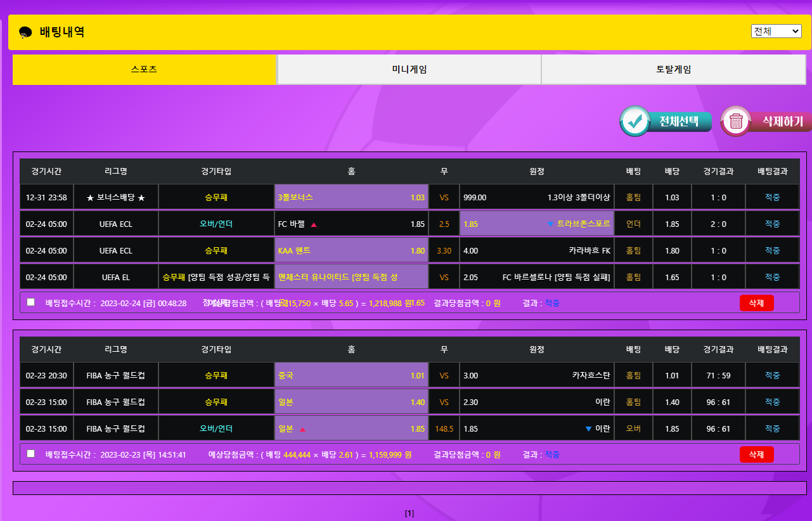Click the trash can icon on 삭제하기

[x=736, y=121]
